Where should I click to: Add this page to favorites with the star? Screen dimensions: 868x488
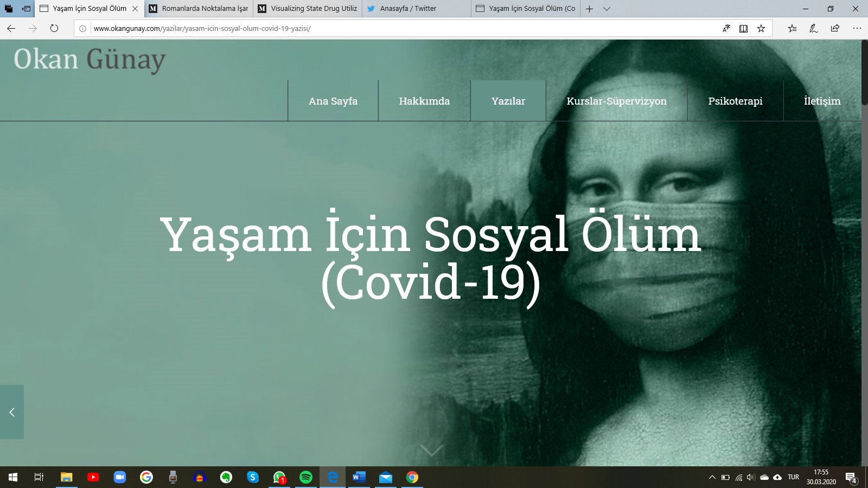[761, 28]
